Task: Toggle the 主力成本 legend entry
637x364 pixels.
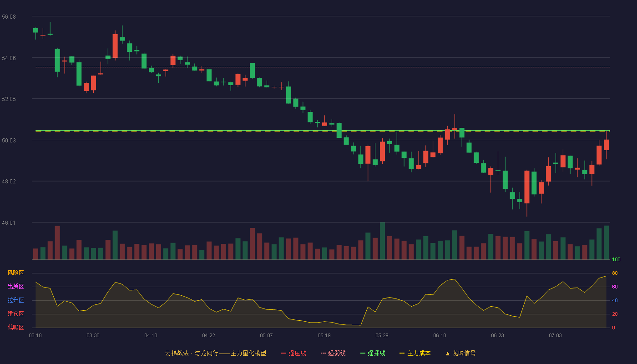Action: click(415, 353)
